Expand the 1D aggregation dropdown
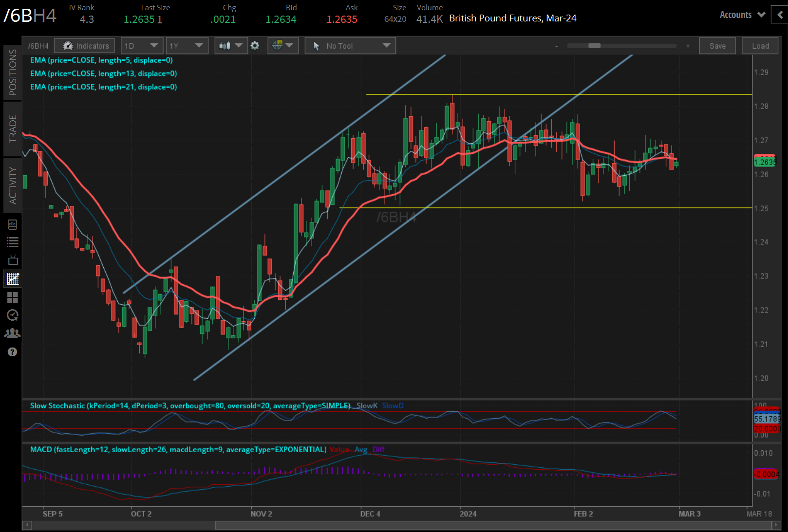 pyautogui.click(x=141, y=46)
